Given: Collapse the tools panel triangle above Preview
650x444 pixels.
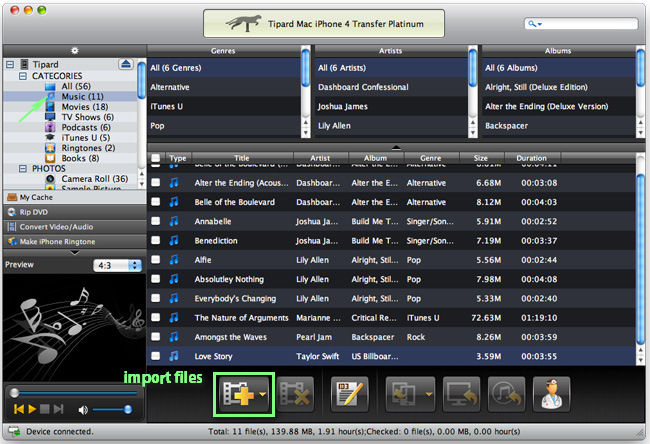Looking at the screenshot, I should click(75, 252).
